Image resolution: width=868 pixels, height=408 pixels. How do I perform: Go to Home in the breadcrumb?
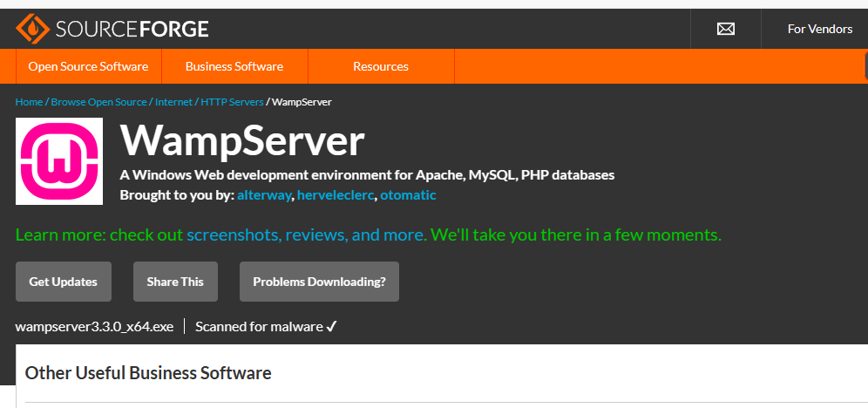[29, 102]
